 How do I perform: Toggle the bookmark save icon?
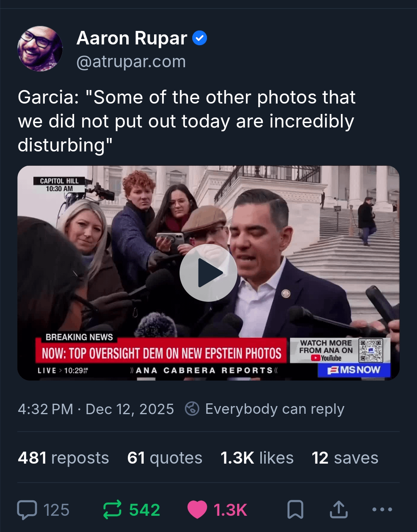click(295, 510)
